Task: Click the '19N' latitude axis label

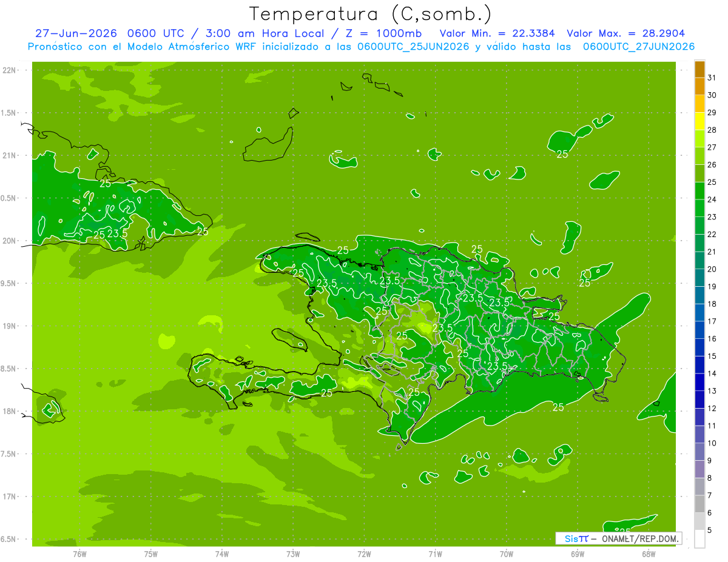Action: point(8,326)
